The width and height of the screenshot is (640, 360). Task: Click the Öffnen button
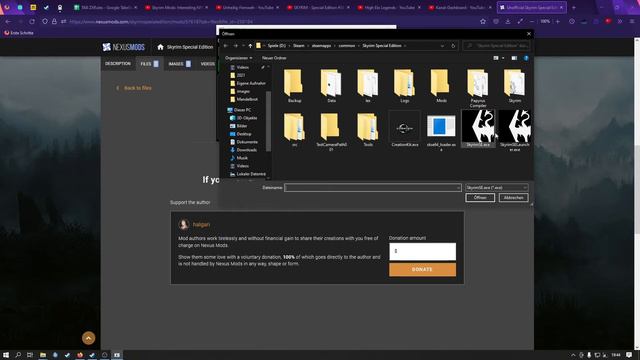click(x=480, y=198)
